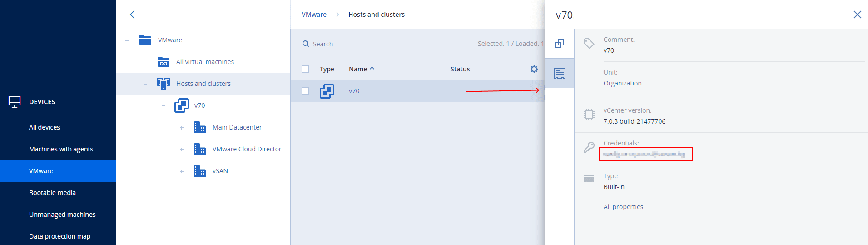Image resolution: width=868 pixels, height=245 pixels.
Task: Expand the VMware Cloud Director node
Action: pyautogui.click(x=182, y=150)
